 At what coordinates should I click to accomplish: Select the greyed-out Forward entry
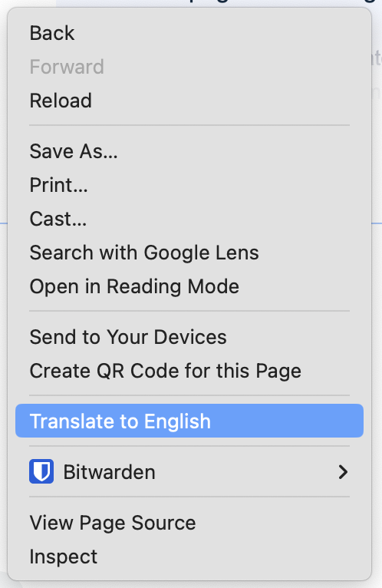tap(189, 67)
